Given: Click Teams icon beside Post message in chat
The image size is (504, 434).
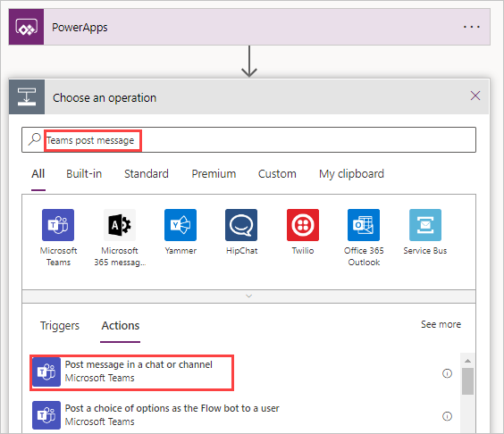Looking at the screenshot, I should [x=46, y=372].
